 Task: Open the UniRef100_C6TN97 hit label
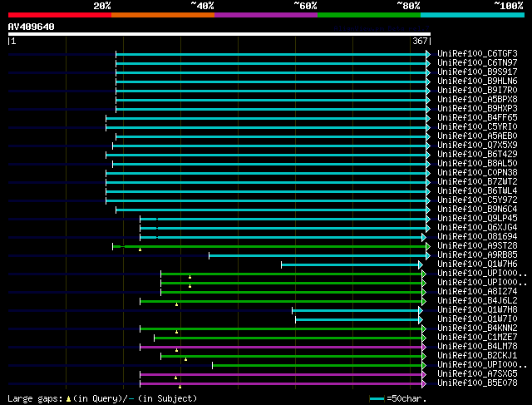coord(477,63)
